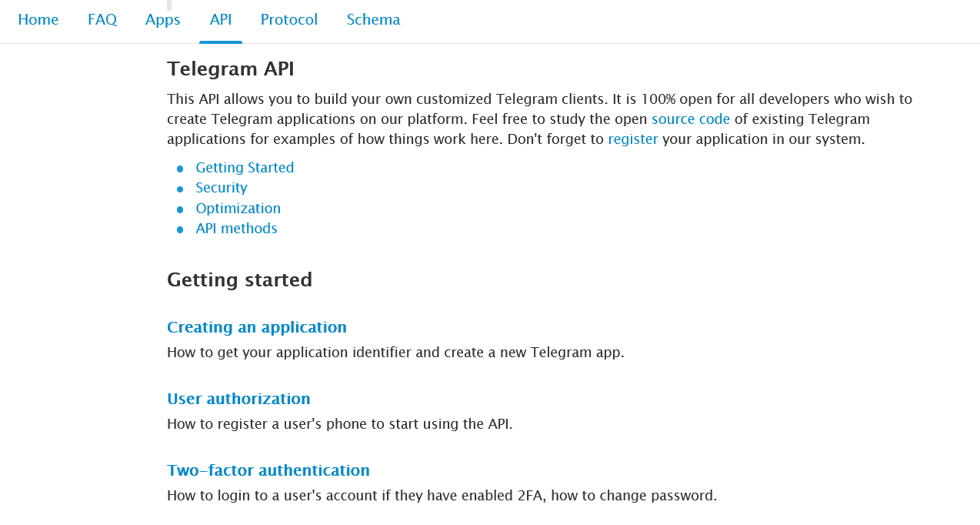Go to the Apps tab
The height and width of the screenshot is (525, 980).
click(163, 20)
